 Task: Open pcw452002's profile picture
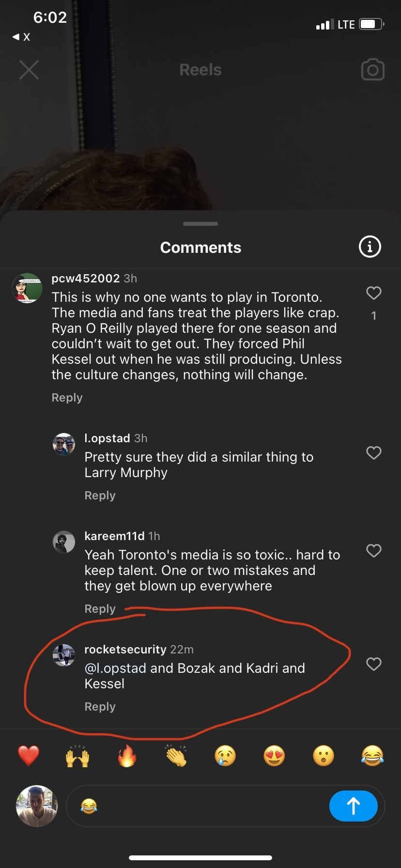tap(27, 288)
